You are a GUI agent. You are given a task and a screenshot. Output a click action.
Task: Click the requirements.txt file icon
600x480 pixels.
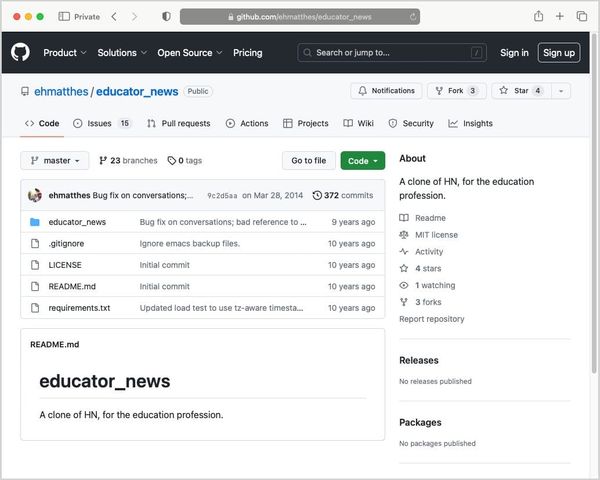pos(35,308)
